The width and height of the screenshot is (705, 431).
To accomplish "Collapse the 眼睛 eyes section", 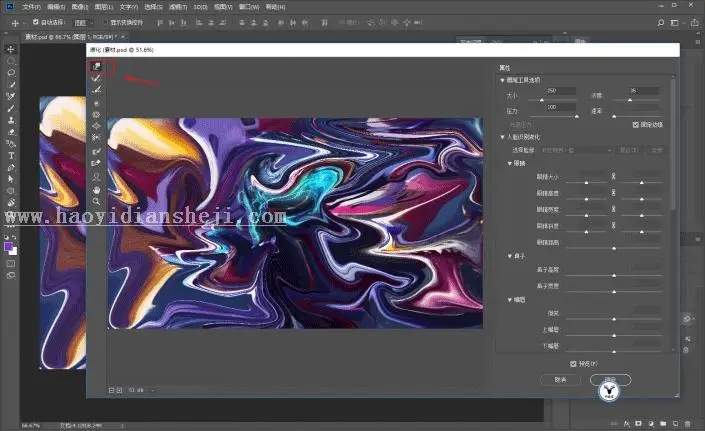I will point(509,163).
